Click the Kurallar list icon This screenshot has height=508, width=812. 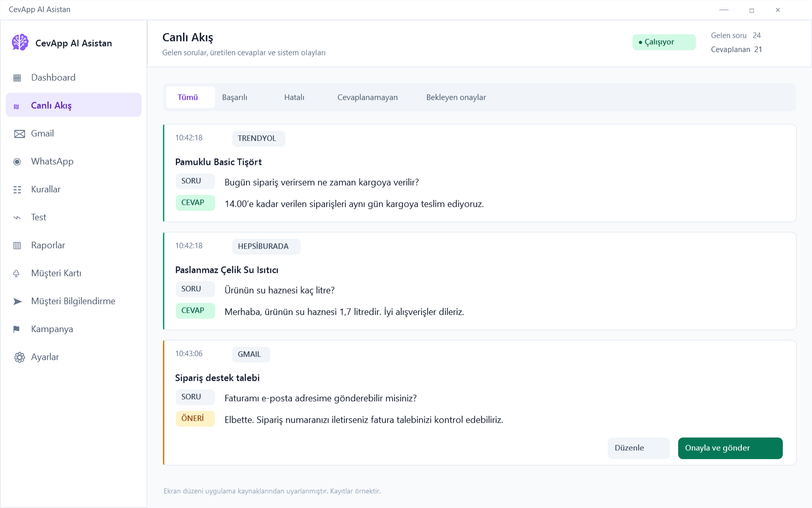click(17, 190)
